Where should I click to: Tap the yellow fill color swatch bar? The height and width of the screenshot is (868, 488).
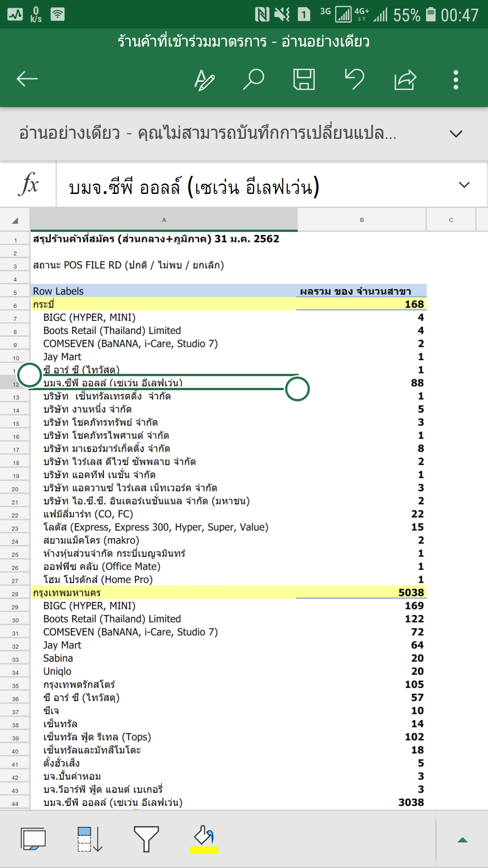tap(204, 850)
